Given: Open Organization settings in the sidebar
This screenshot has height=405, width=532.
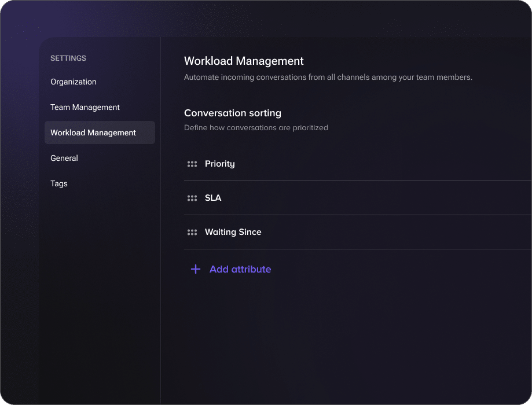Looking at the screenshot, I should 74,82.
